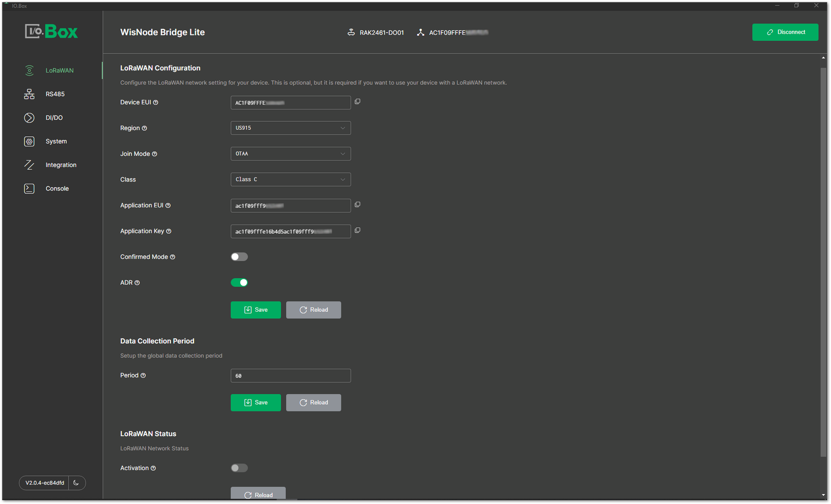The height and width of the screenshot is (504, 831).
Task: Switch to the Integration page
Action: pyautogui.click(x=61, y=165)
